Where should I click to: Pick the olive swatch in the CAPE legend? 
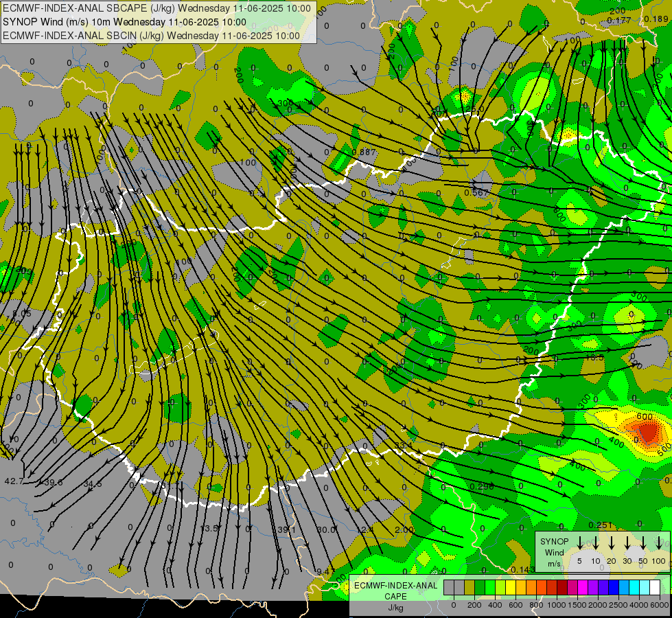coord(470,587)
